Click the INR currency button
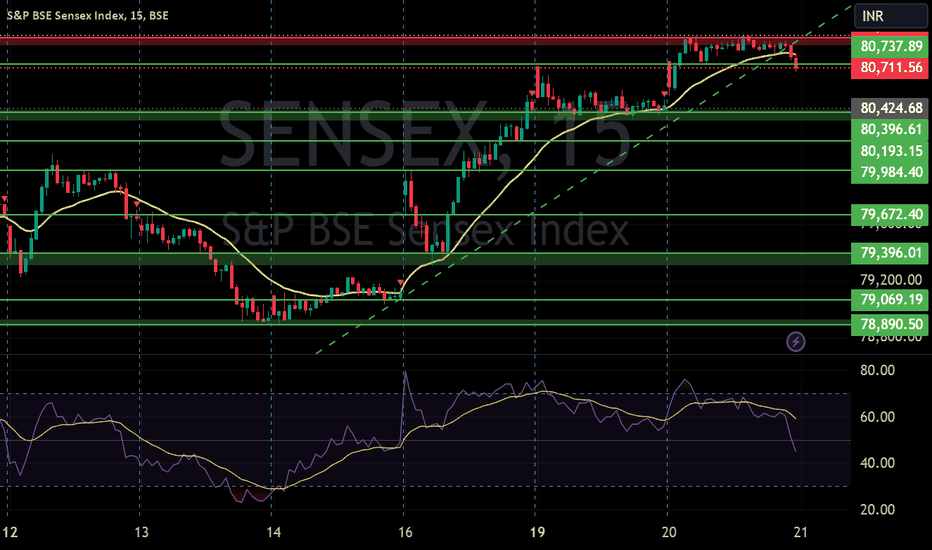 point(890,16)
